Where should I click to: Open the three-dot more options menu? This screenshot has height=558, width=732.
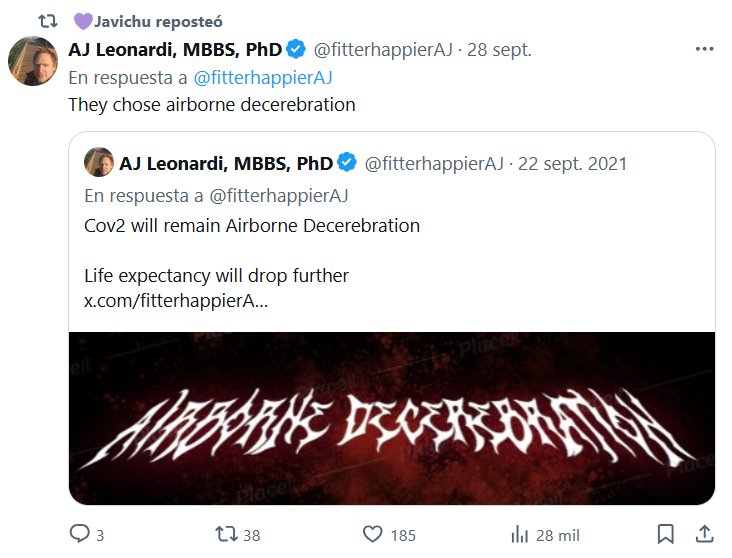click(703, 49)
